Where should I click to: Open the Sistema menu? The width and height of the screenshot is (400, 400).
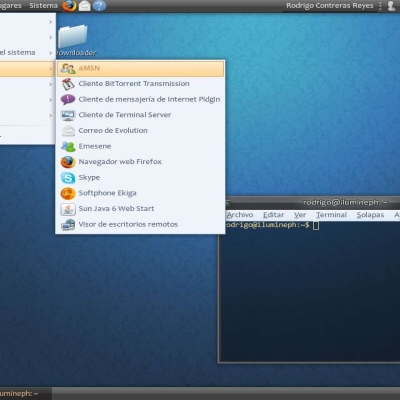pyautogui.click(x=43, y=6)
